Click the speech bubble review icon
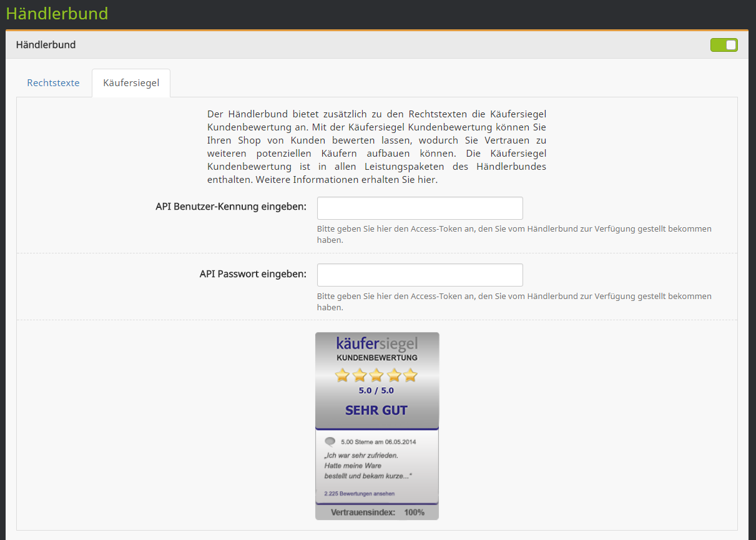The height and width of the screenshot is (540, 756). (x=330, y=441)
